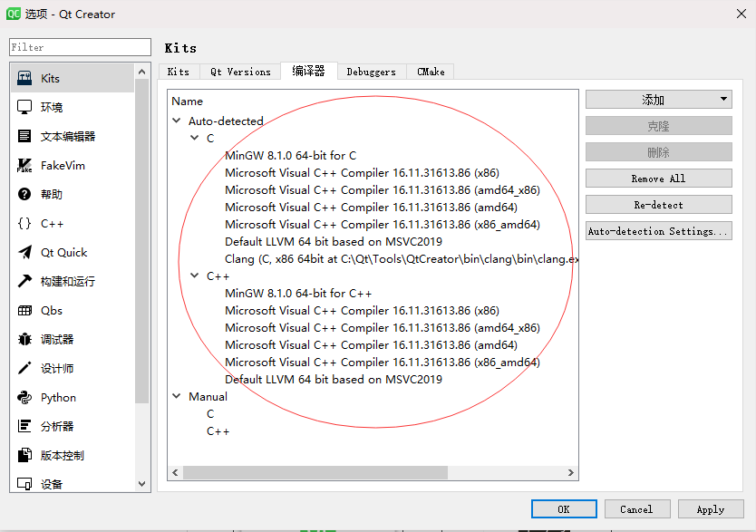Select MinGW 8.1.0 64-bit for C++
The width and height of the screenshot is (756, 532).
tap(298, 293)
